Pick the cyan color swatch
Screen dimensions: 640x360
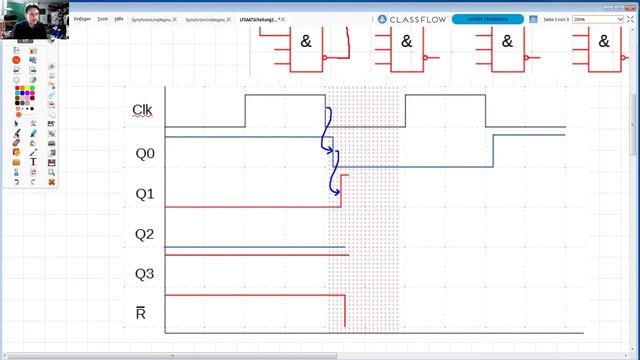point(17,93)
